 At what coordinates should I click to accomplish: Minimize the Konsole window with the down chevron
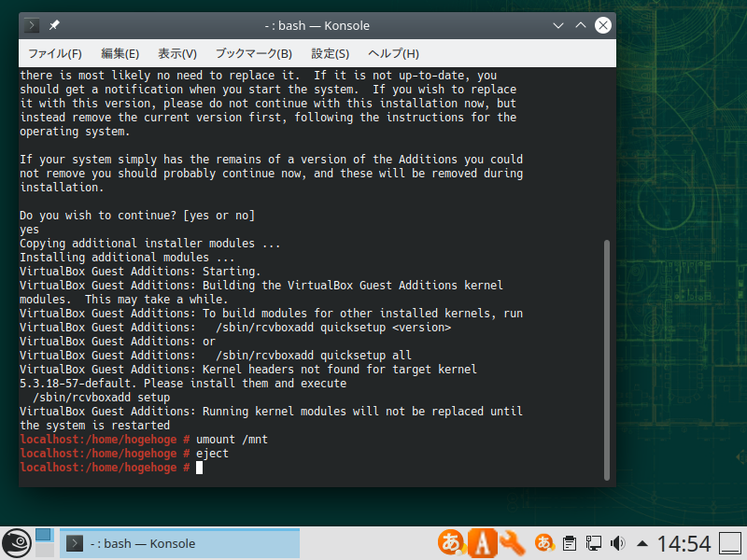tap(558, 25)
